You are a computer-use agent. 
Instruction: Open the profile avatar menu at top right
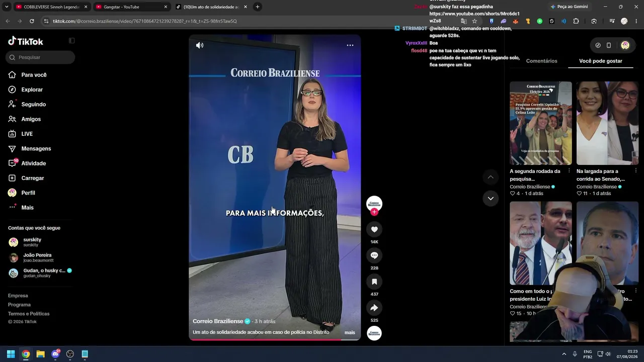pos(625,45)
